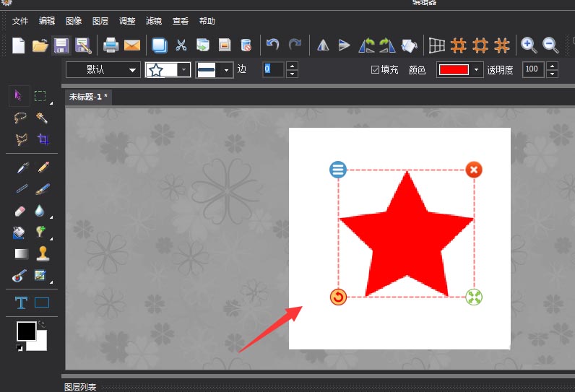Zoom in with the magnifier plus icon
This screenshot has width=575, height=392.
[x=529, y=45]
